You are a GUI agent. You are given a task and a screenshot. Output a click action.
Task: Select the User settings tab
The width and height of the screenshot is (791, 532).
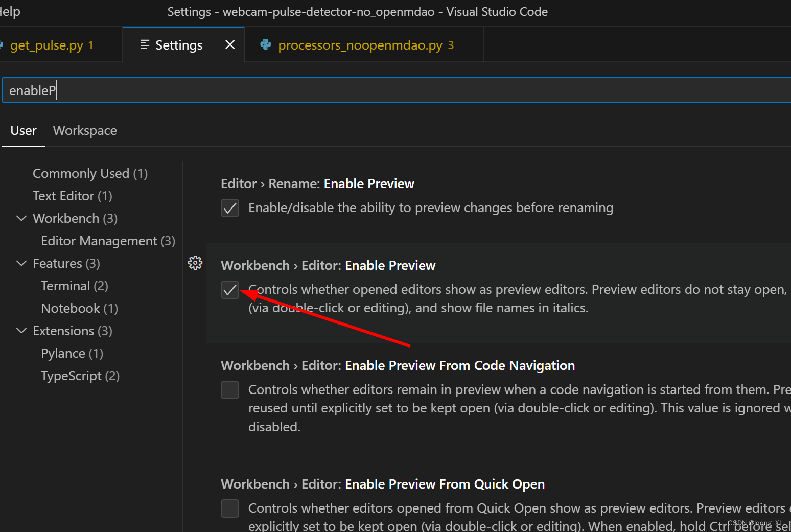(24, 131)
